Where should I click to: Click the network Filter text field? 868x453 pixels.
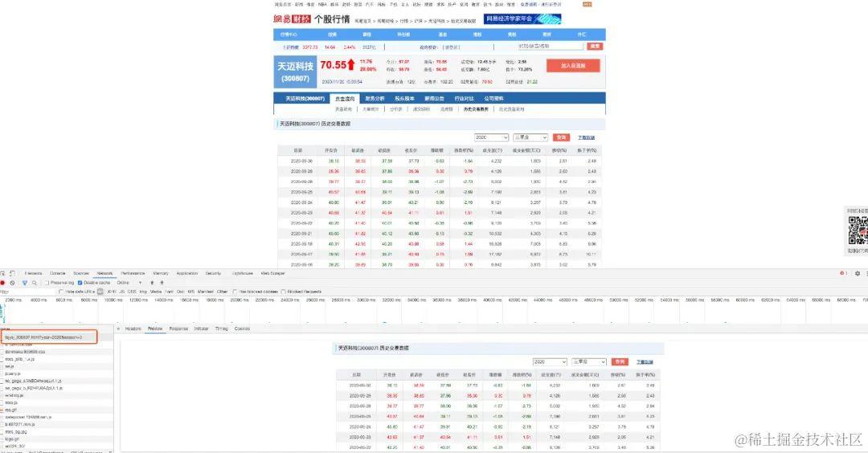(x=27, y=292)
